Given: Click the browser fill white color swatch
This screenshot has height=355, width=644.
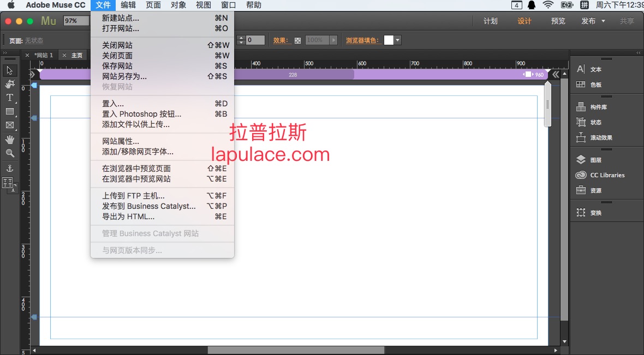Looking at the screenshot, I should 388,40.
